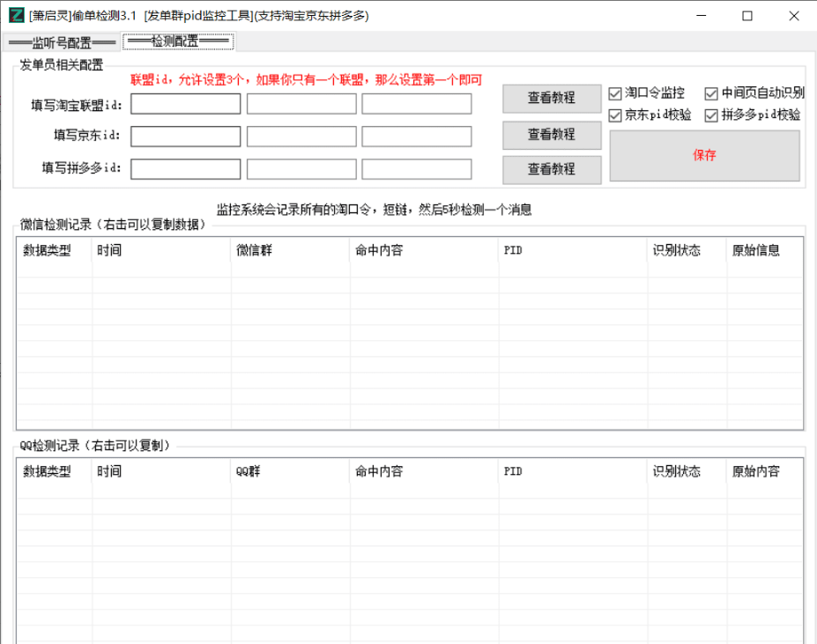Image resolution: width=817 pixels, height=644 pixels.
Task: Focus the third 京东id input field
Action: tap(417, 137)
